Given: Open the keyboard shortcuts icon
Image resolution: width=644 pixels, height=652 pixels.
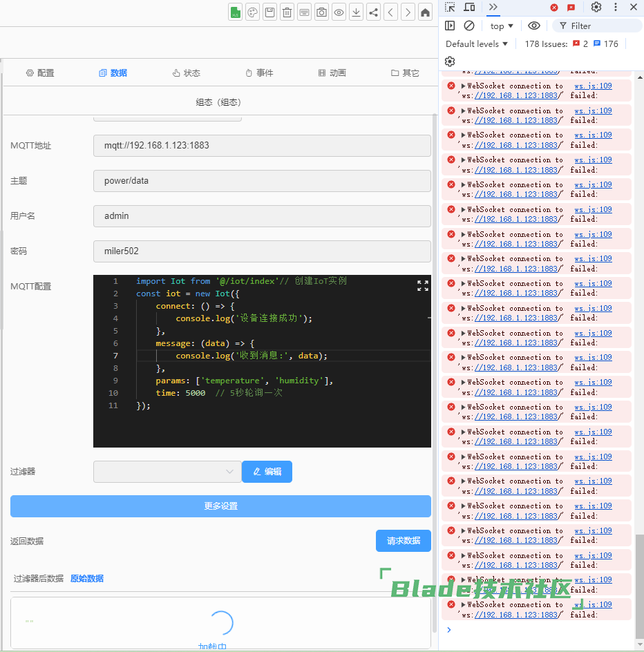Looking at the screenshot, I should (x=305, y=12).
